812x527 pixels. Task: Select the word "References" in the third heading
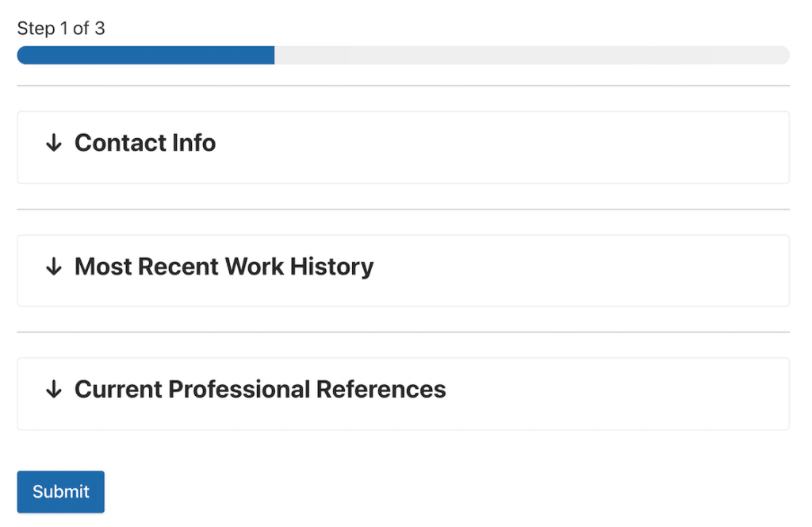(x=381, y=390)
